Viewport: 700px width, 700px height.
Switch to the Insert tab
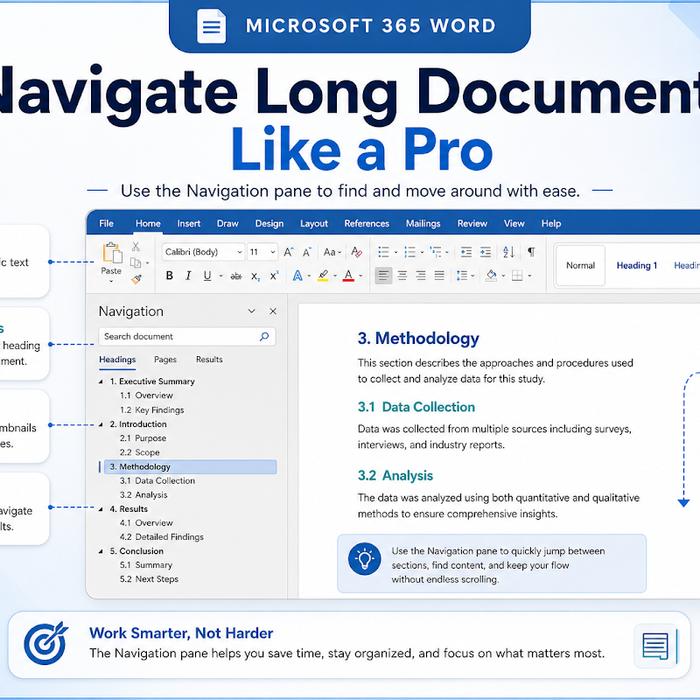[189, 224]
